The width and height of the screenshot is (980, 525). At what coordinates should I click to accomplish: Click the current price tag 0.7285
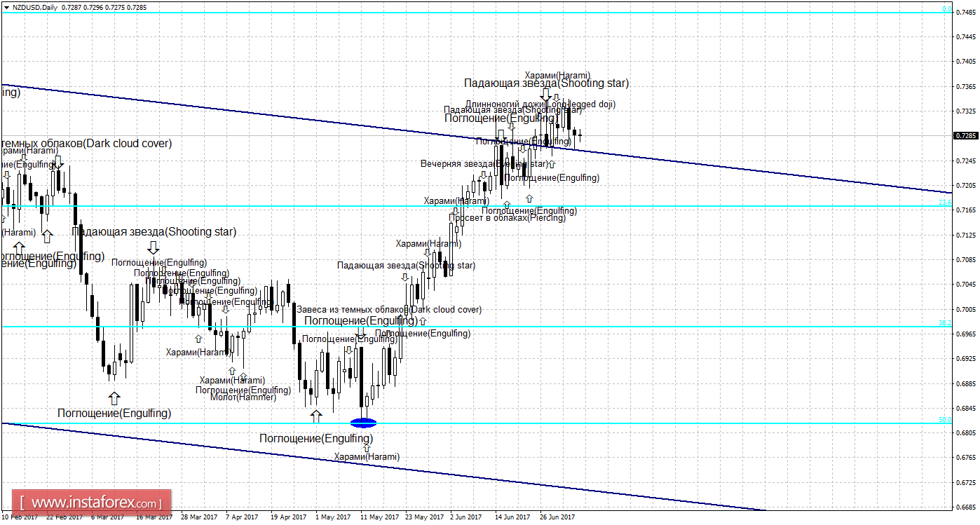966,135
